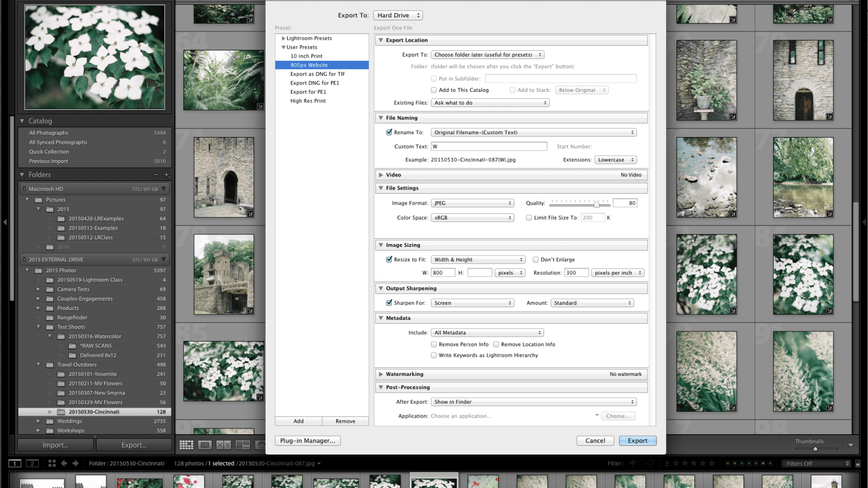Viewport: 868px width, 488px height.
Task: Open Compare view (XY) in toolbar
Action: (223, 445)
